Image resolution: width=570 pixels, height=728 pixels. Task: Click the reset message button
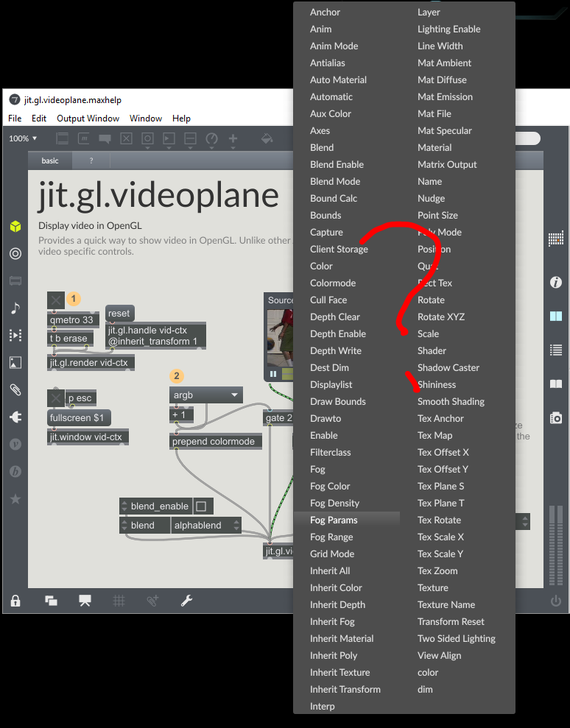120,314
